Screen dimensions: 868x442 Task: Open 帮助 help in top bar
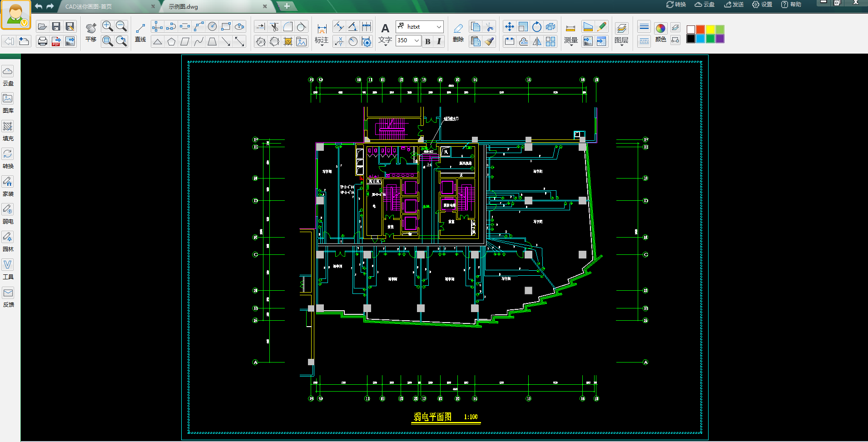click(x=791, y=5)
